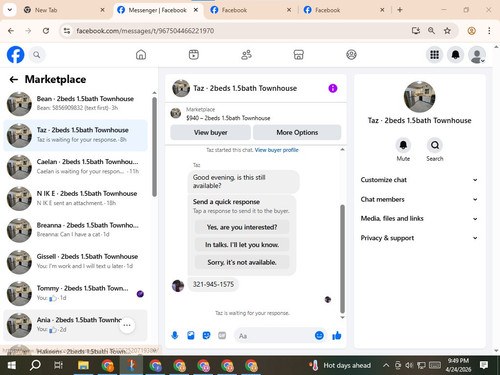The height and width of the screenshot is (375, 500).
Task: Open the Bean townhouse conversation
Action: 76,104
